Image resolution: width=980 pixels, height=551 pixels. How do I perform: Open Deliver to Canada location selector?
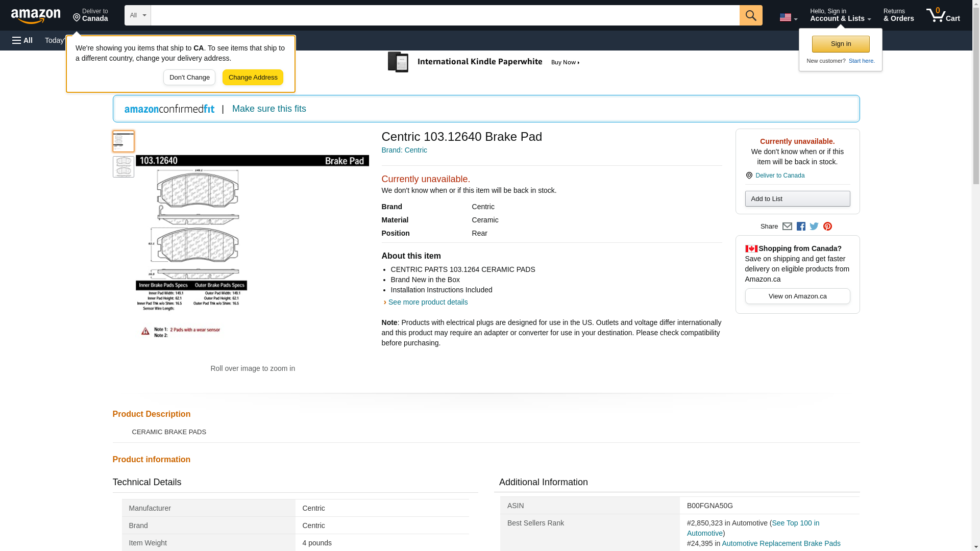click(x=90, y=15)
